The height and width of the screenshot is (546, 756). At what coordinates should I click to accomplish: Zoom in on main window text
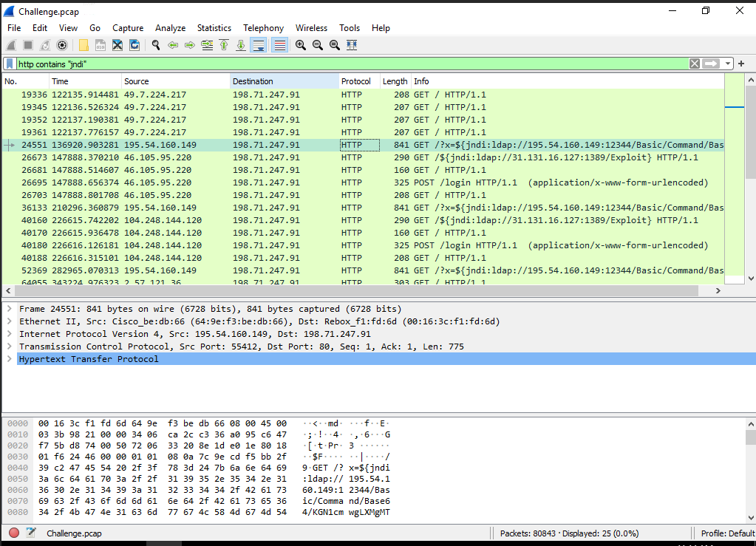pyautogui.click(x=300, y=45)
